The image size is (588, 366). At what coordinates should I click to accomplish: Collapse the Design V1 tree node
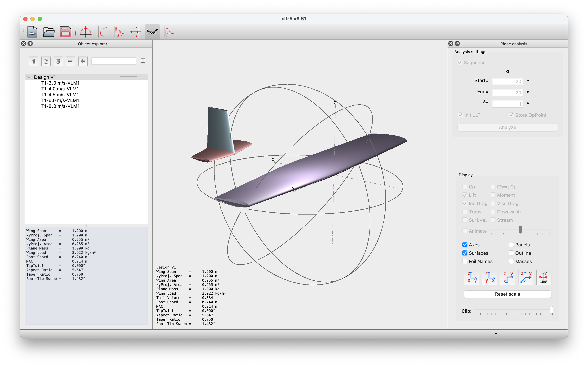coord(29,77)
